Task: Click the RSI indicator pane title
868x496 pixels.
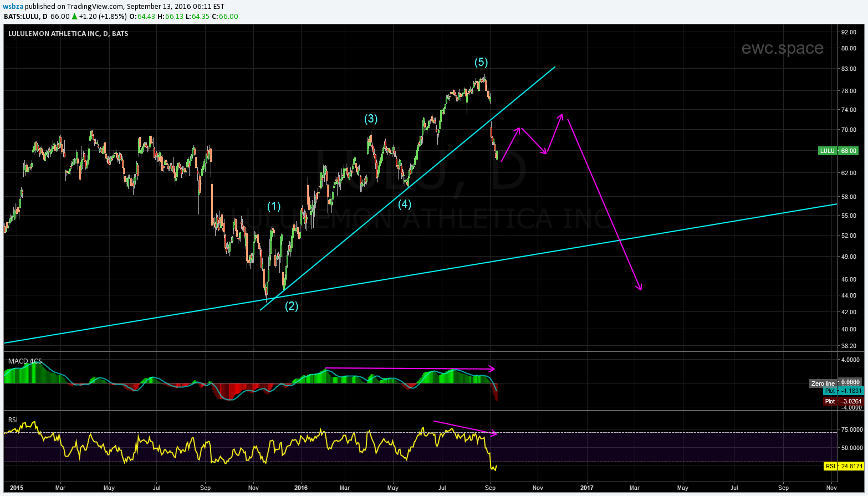Action: [x=13, y=420]
